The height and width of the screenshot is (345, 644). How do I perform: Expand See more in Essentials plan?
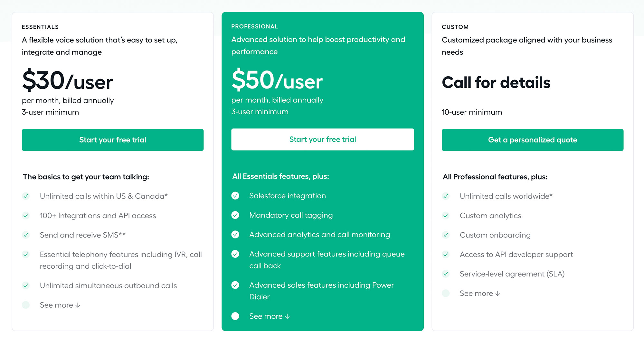(x=60, y=305)
